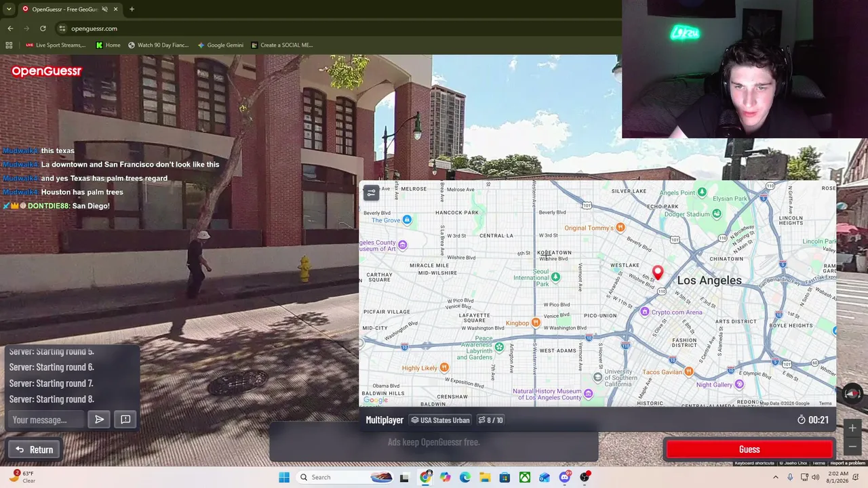
Task: Zoom in with the map plus button
Action: [852, 428]
